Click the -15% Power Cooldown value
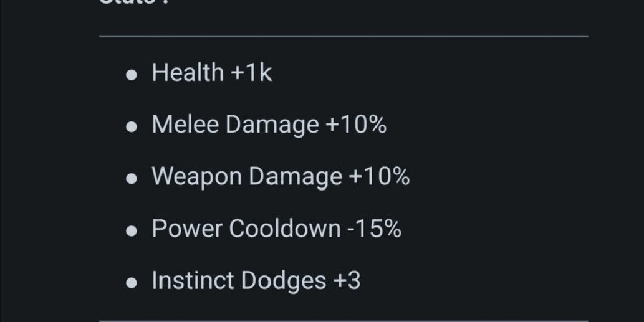This screenshot has width=644, height=322. [374, 229]
